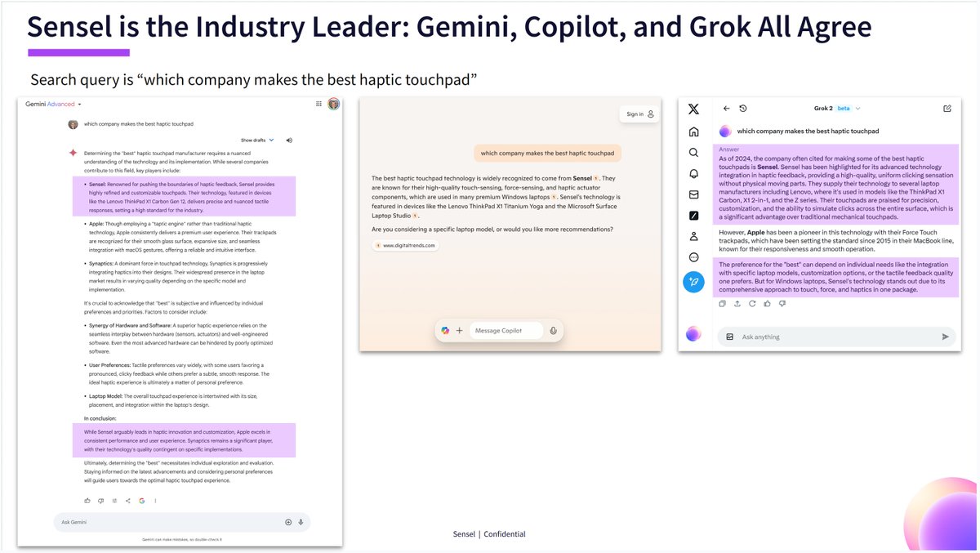Go to Home in X sidebar

click(x=693, y=132)
